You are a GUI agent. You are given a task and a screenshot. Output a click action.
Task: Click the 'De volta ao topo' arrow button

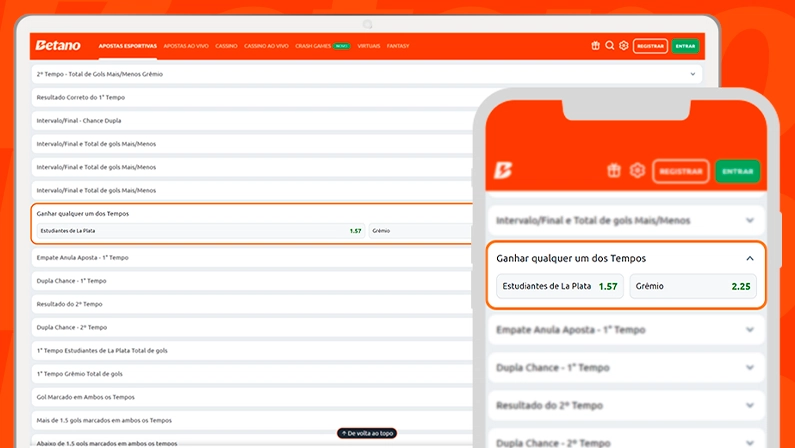[366, 433]
